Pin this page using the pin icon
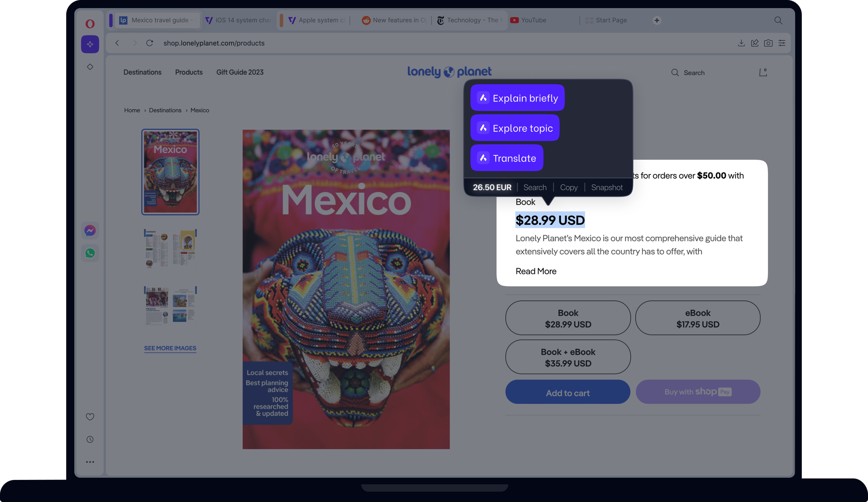Viewport: 868px width, 502px height. click(x=755, y=43)
